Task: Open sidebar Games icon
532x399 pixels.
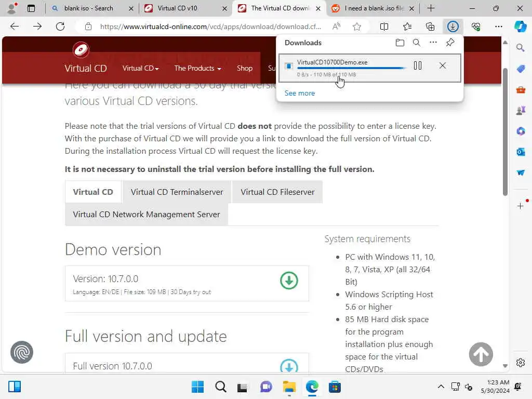Action: point(521,111)
